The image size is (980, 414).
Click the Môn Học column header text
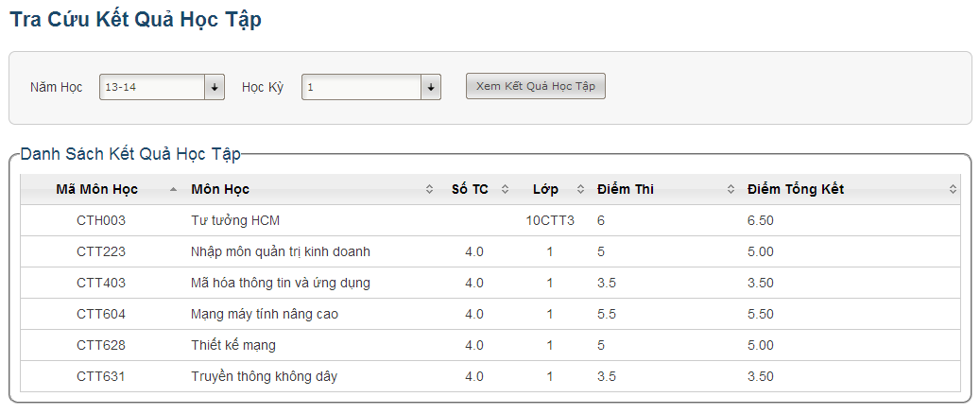[220, 189]
